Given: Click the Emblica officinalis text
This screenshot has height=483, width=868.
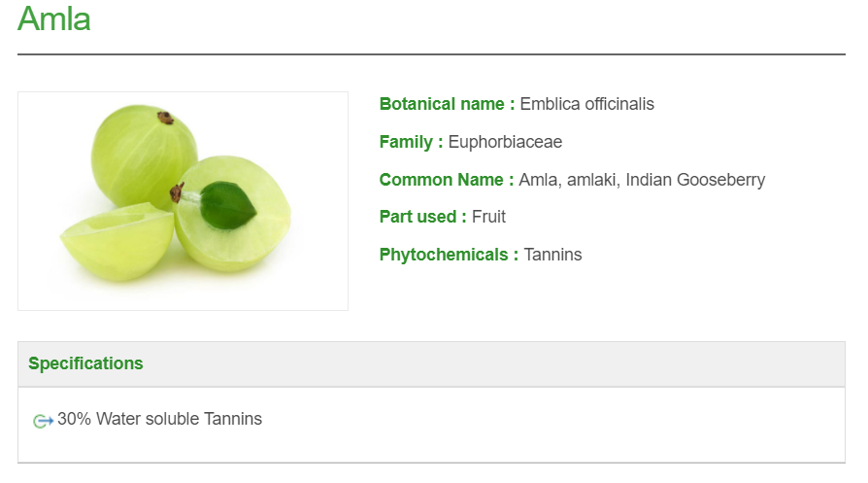Looking at the screenshot, I should point(587,104).
